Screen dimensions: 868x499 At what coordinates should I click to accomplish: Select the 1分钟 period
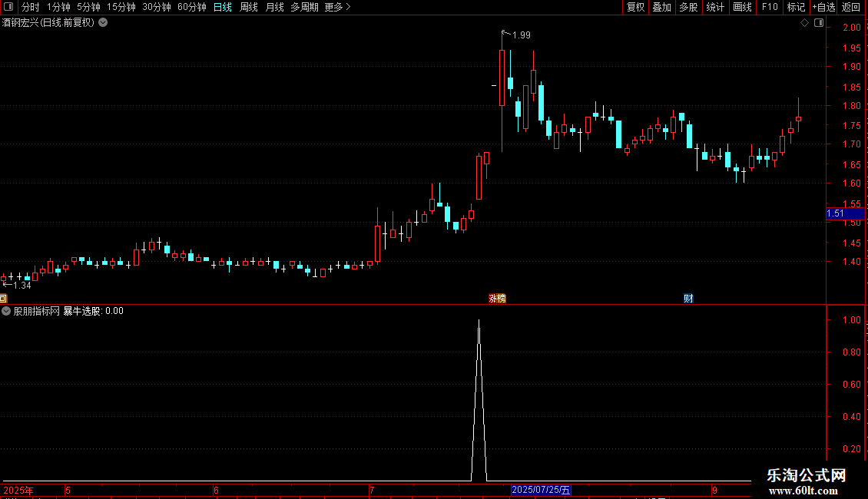click(x=58, y=7)
